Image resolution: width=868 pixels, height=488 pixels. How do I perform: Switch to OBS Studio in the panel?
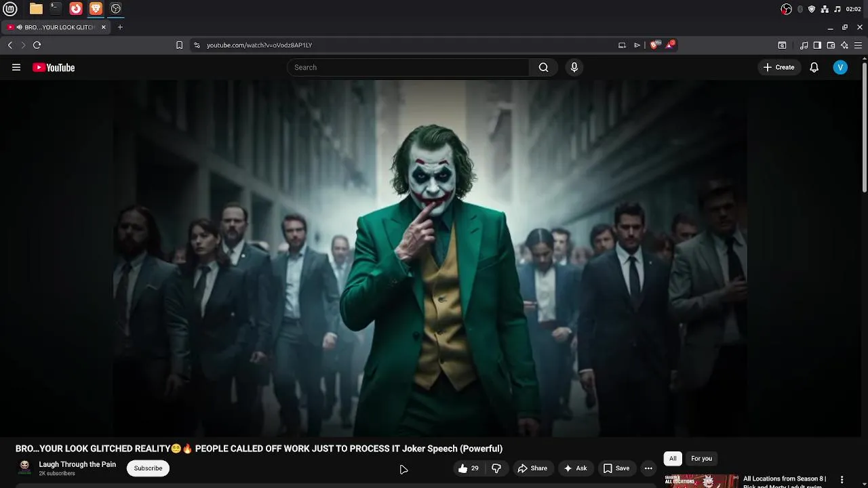[x=116, y=9]
